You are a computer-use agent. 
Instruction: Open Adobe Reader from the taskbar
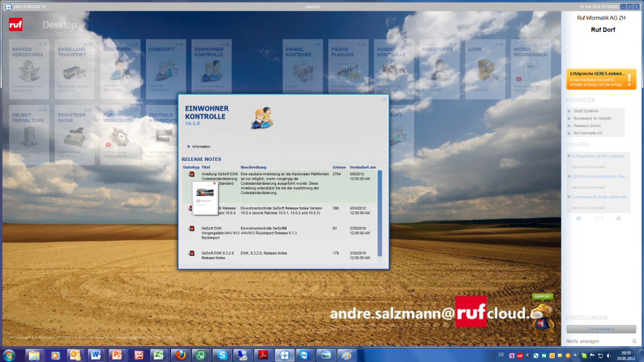265,355
